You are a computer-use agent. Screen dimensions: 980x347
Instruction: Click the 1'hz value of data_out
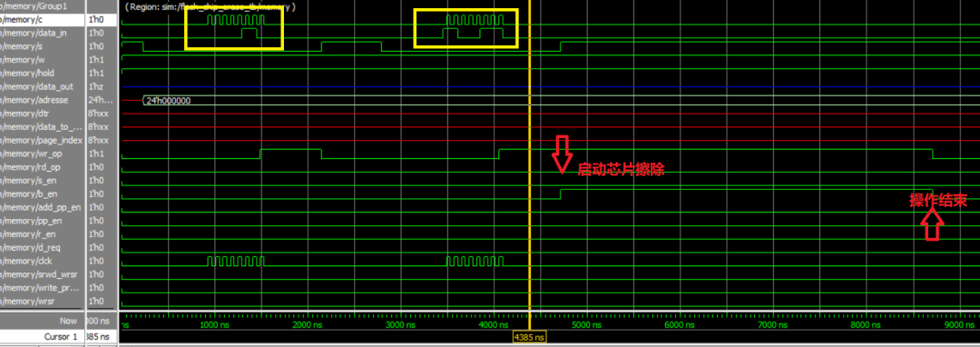coord(95,86)
